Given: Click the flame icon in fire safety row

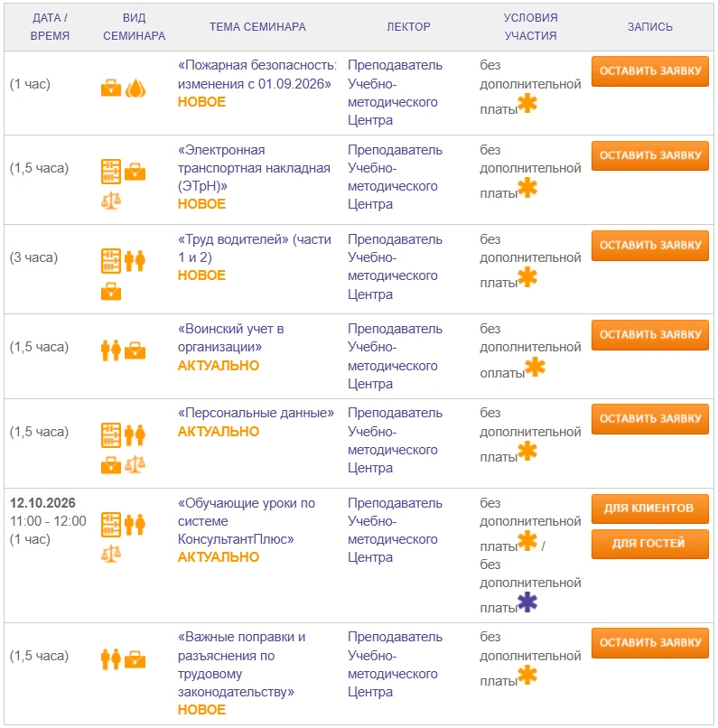Looking at the screenshot, I should pyautogui.click(x=135, y=89).
